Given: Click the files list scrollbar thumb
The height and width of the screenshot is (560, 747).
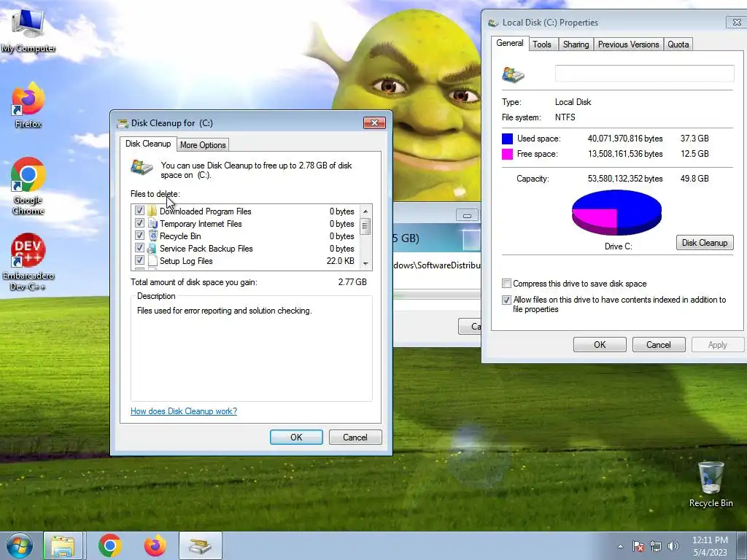Looking at the screenshot, I should click(365, 226).
